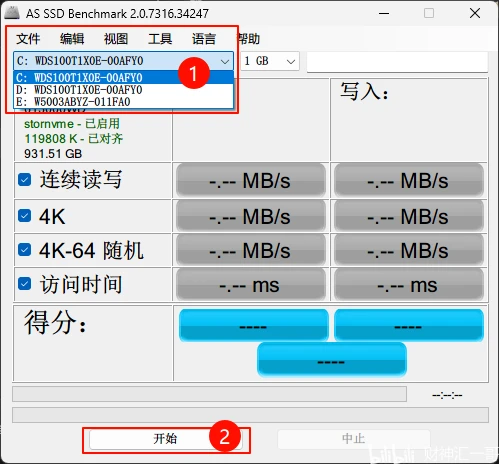Open the 工具 menu
499x464 pixels.
160,39
